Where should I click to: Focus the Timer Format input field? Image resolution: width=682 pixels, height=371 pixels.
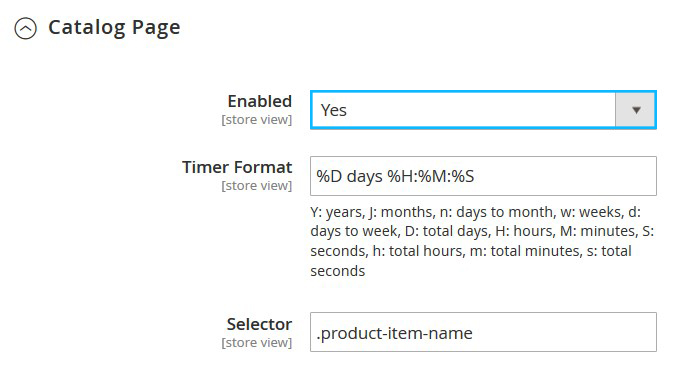483,176
